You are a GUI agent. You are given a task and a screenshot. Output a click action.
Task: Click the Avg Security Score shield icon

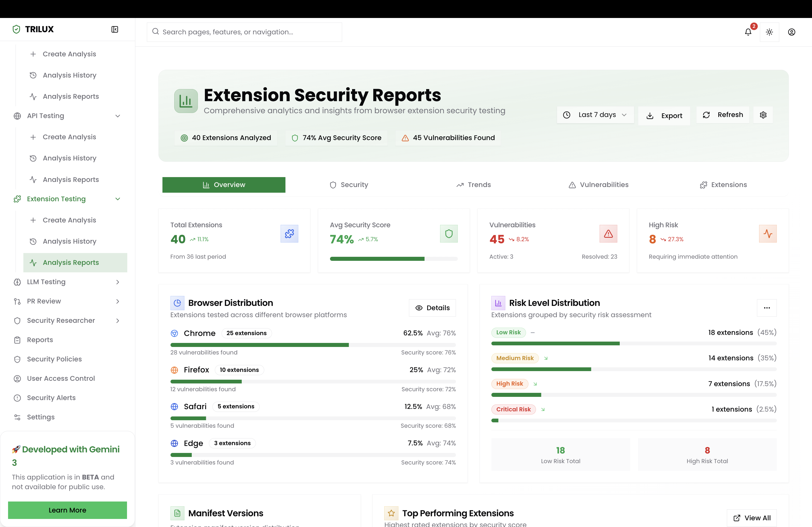(x=449, y=233)
